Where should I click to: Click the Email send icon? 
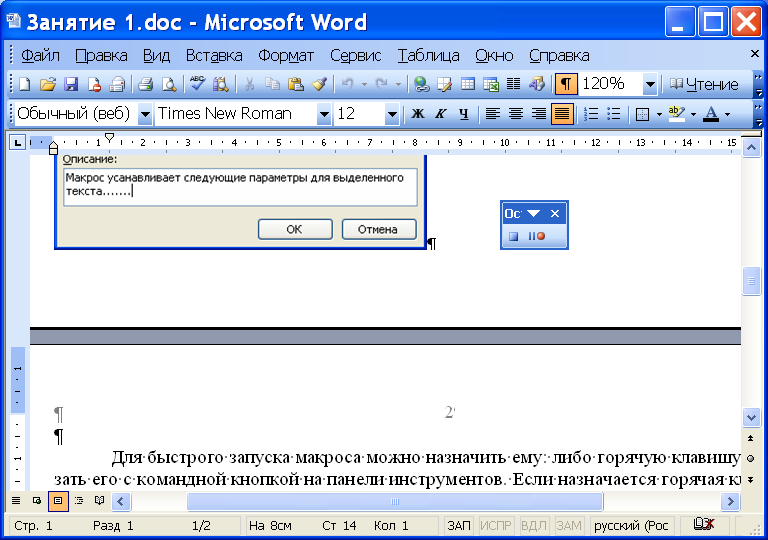(118, 84)
